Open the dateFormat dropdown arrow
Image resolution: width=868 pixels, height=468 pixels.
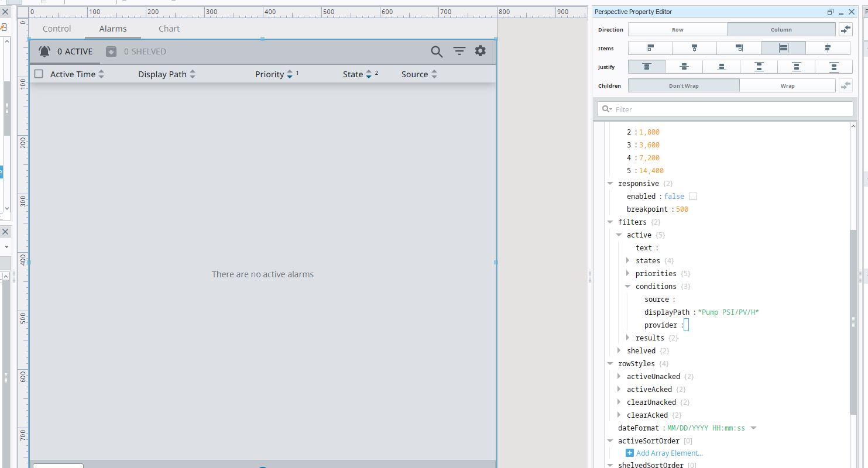(753, 428)
